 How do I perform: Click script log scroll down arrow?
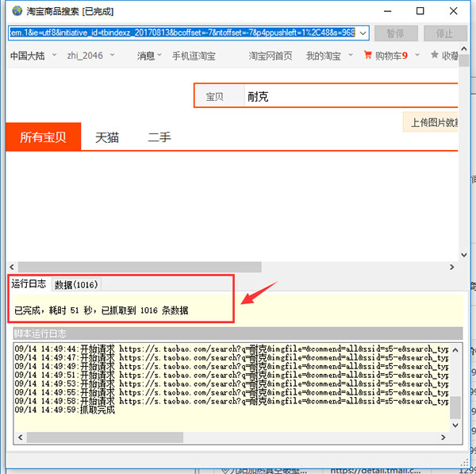point(455,426)
